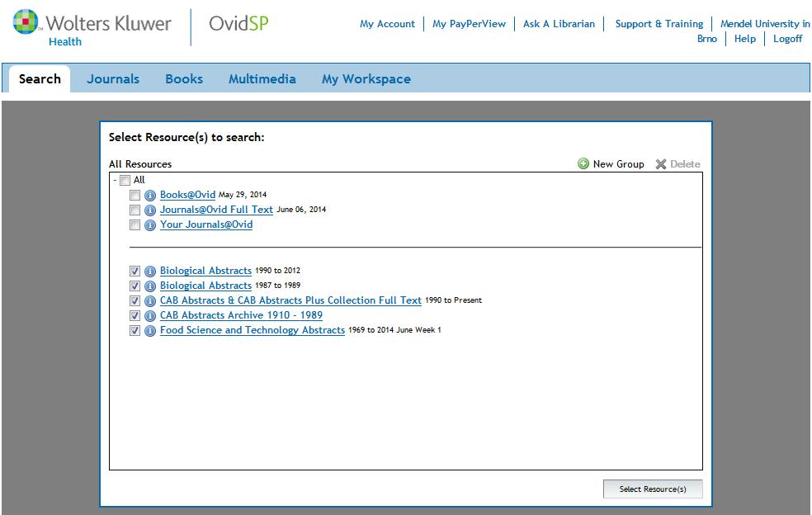Uncheck CAB Abstracts Plus Collection Full Text
This screenshot has height=515, width=812.
[x=135, y=300]
